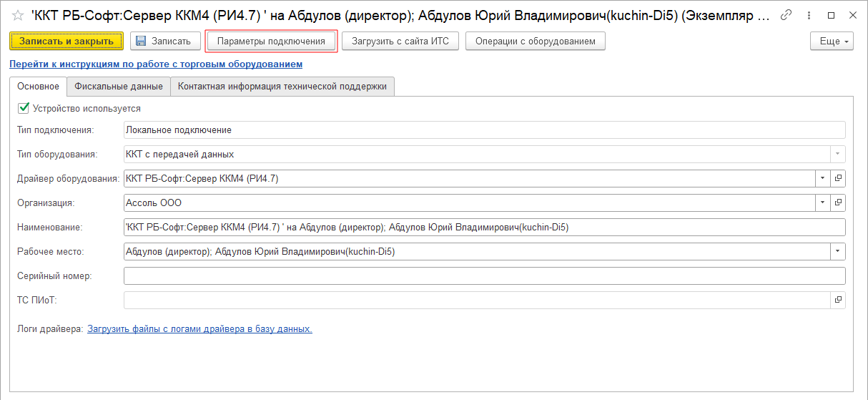The width and height of the screenshot is (868, 400).
Task: Open ТС ПИоТ item form icon
Action: [x=838, y=300]
